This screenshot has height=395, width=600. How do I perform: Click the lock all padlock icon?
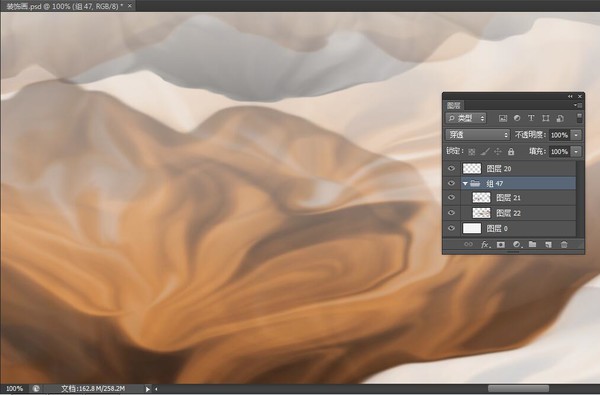click(x=511, y=152)
